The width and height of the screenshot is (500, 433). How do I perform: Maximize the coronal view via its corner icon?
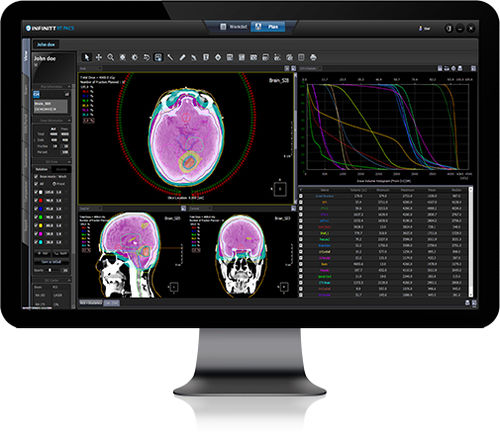(293, 208)
